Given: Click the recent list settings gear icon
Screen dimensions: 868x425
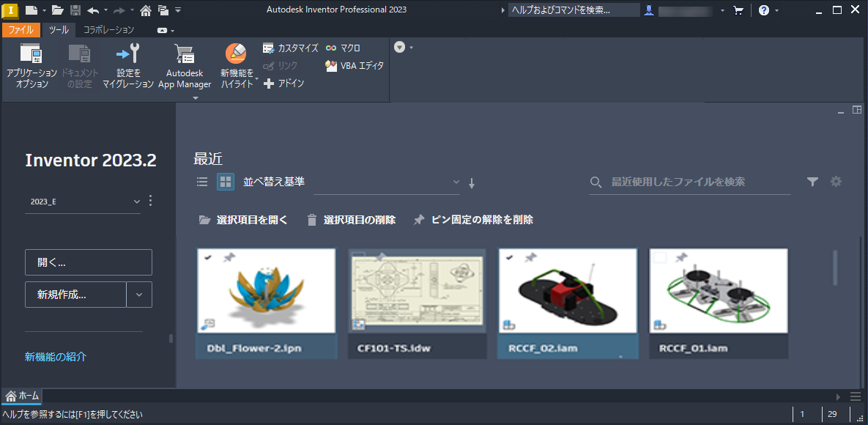Looking at the screenshot, I should pos(836,181).
